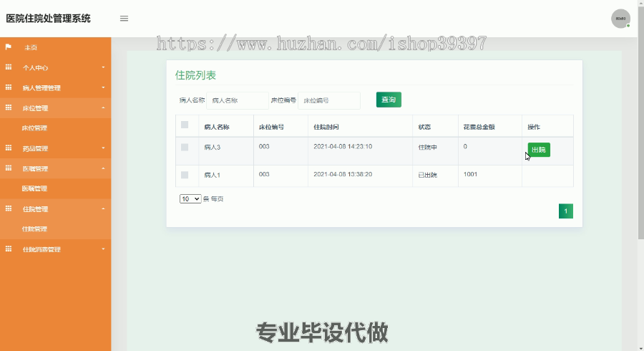Tick the select-all checkbox in the table header
644x351 pixels.
[x=185, y=125]
